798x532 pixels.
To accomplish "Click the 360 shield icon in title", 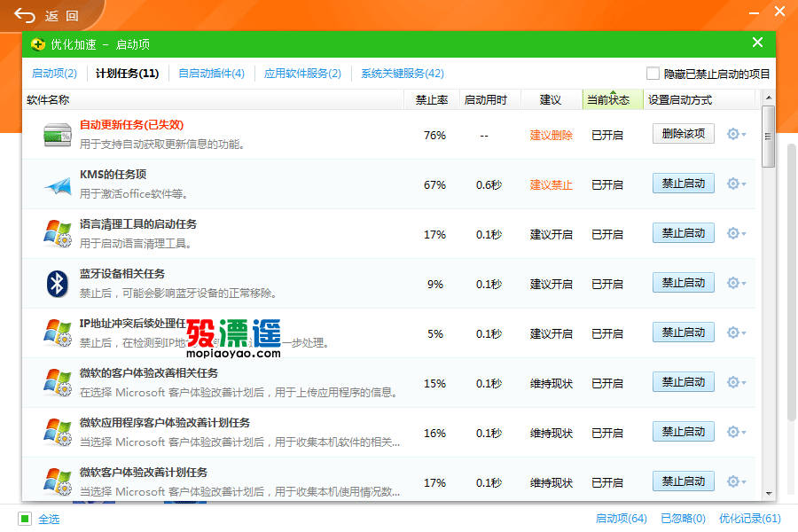I will (37, 44).
